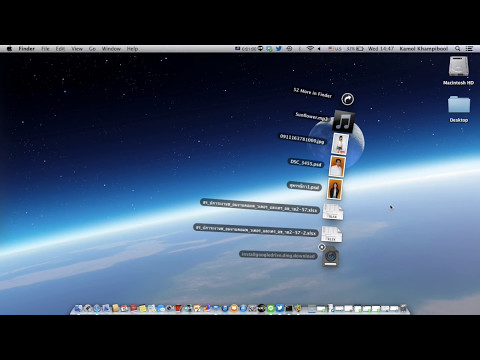This screenshot has height=360, width=480.
Task: Open the xlsx file ending in -57-2.xlsx
Action: [x=331, y=234]
